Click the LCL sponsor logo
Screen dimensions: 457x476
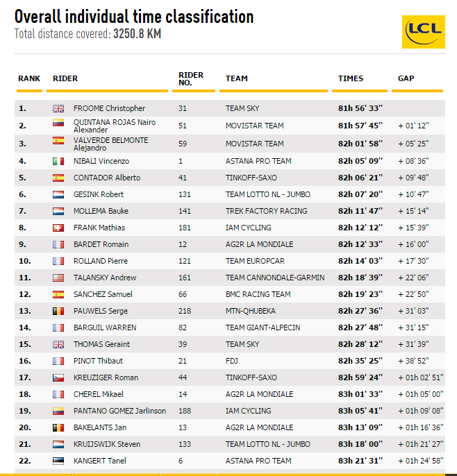[424, 33]
